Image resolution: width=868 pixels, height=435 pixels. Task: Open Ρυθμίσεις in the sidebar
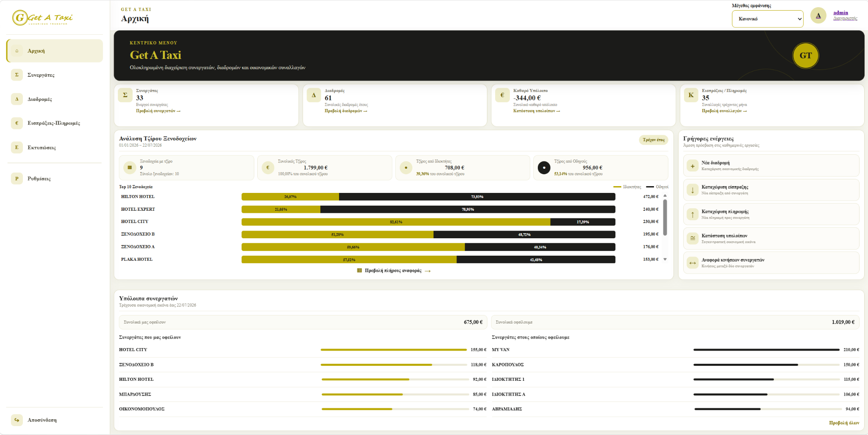click(x=55, y=178)
